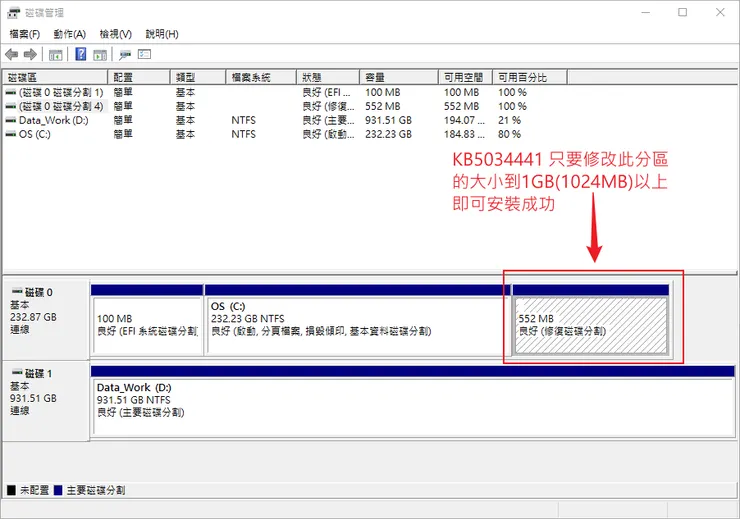Click the Forward arrow toolbar icon
This screenshot has width=740, height=519.
[30, 55]
